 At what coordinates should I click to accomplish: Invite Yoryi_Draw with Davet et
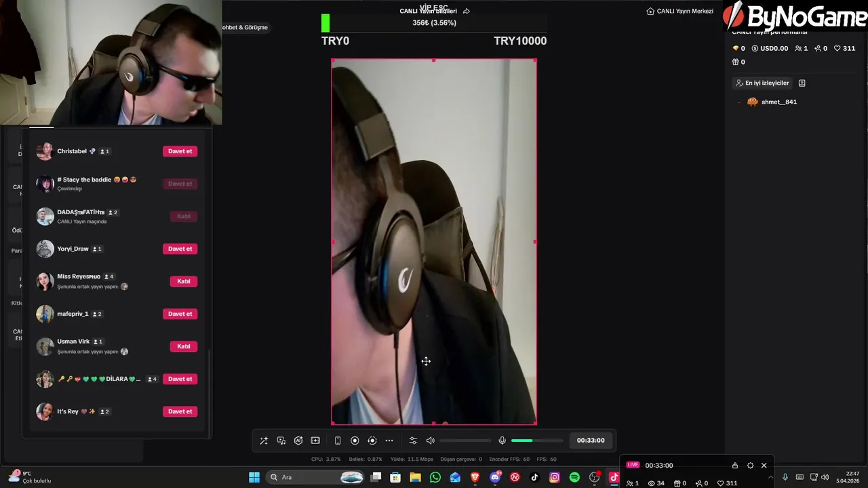coord(180,249)
